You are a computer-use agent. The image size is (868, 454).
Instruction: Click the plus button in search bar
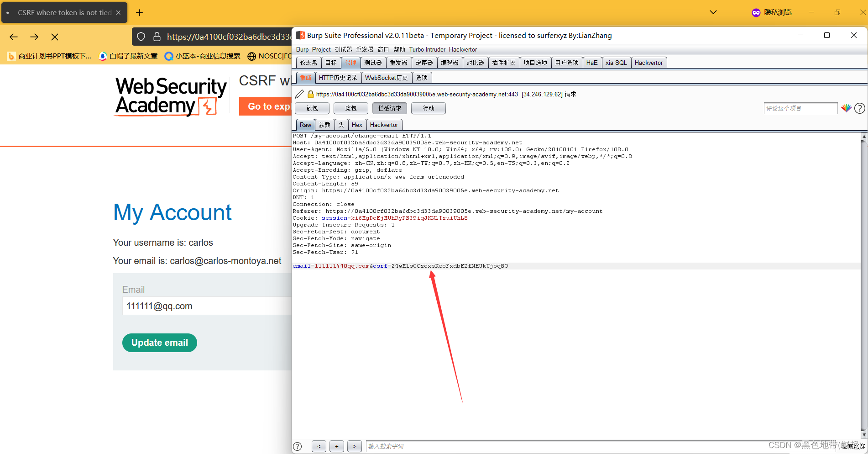point(337,446)
